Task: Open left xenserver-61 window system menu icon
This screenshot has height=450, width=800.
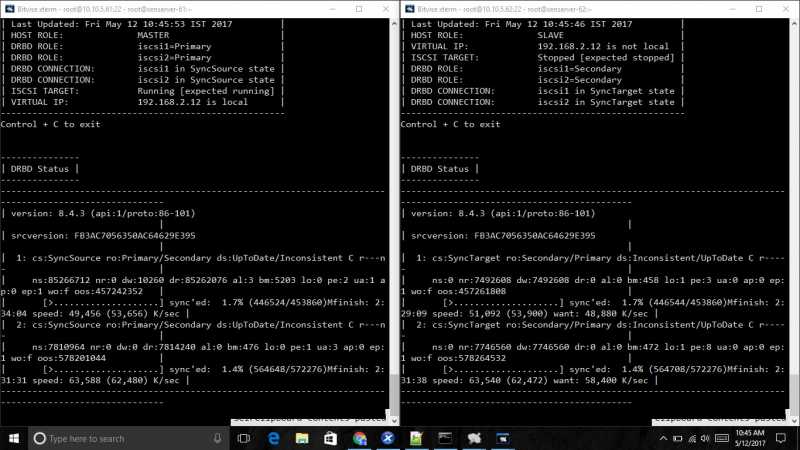Action: [8, 7]
